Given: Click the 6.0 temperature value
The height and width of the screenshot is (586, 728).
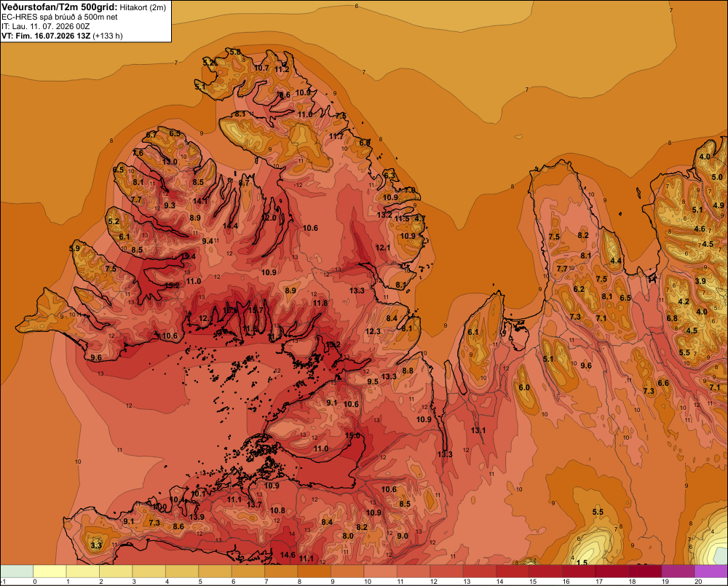Looking at the screenshot, I should [x=524, y=387].
